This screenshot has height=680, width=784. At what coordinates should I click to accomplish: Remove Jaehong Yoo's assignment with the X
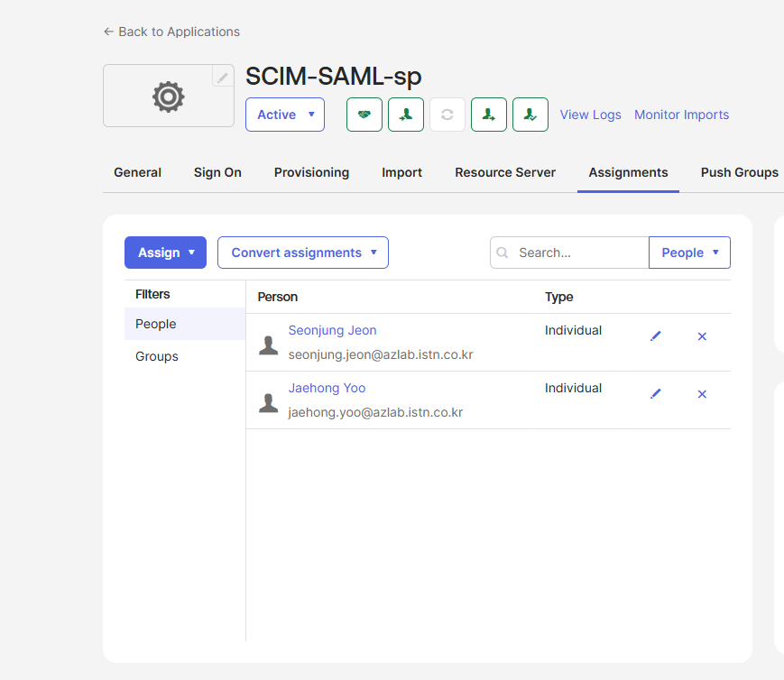702,394
